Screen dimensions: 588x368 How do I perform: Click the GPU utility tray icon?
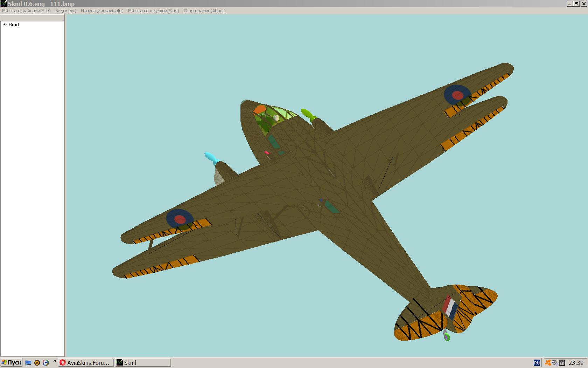coord(562,363)
